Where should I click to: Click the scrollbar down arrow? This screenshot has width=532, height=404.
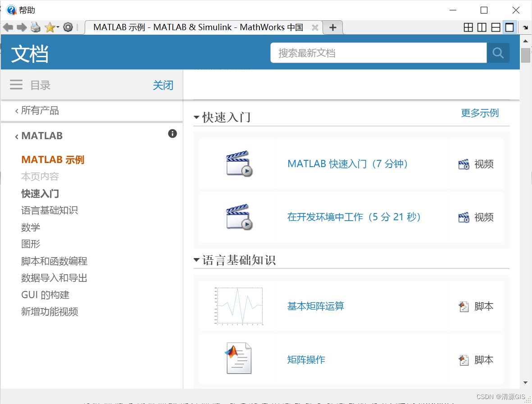[526, 383]
